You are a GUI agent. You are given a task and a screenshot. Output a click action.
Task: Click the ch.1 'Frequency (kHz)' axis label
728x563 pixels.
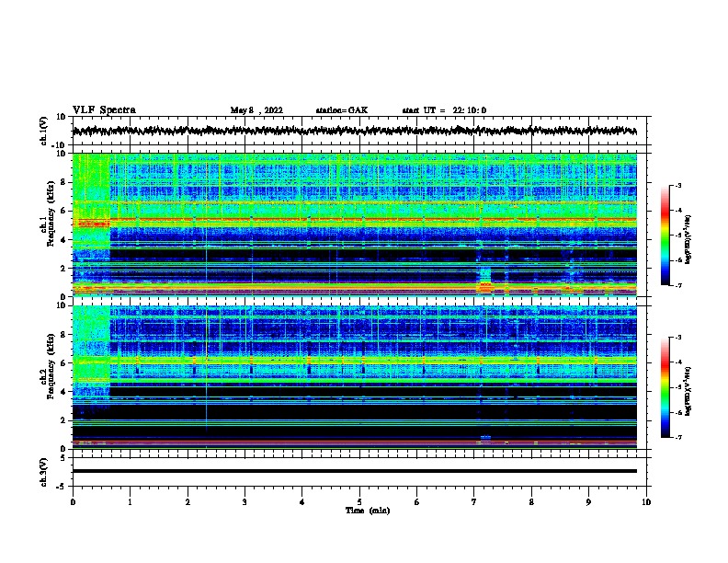[x=51, y=214]
